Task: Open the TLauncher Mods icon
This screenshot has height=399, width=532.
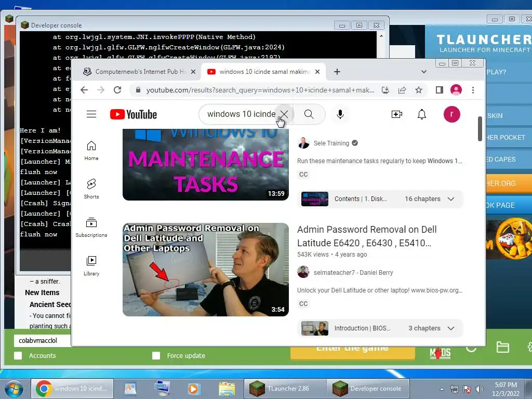Action: click(x=440, y=353)
